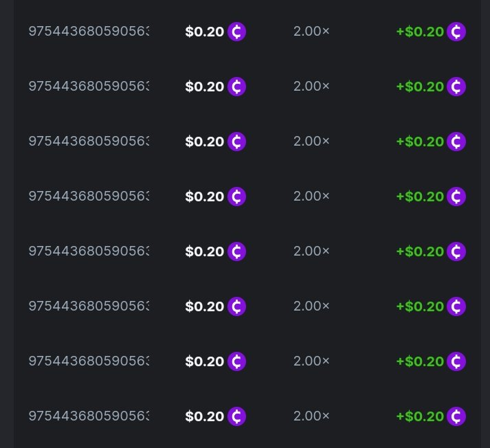Open the bet ID in the eighth row
The width and height of the screenshot is (490, 448).
point(89,416)
